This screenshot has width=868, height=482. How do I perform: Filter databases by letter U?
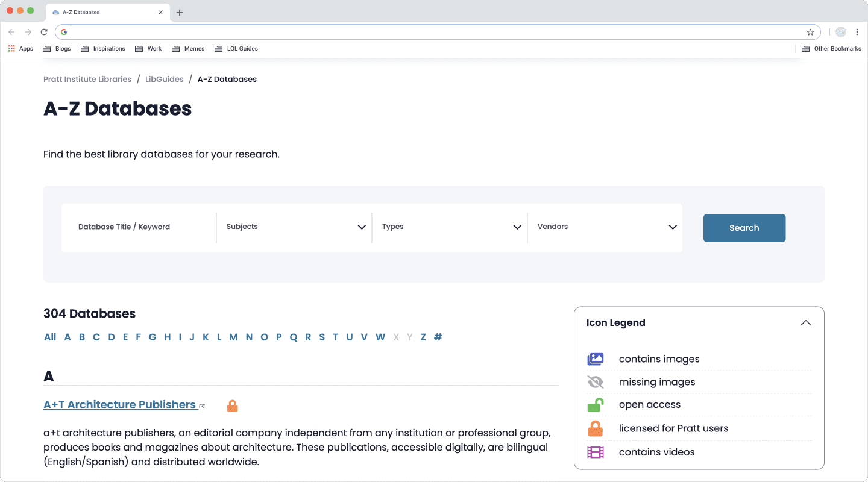tap(350, 337)
